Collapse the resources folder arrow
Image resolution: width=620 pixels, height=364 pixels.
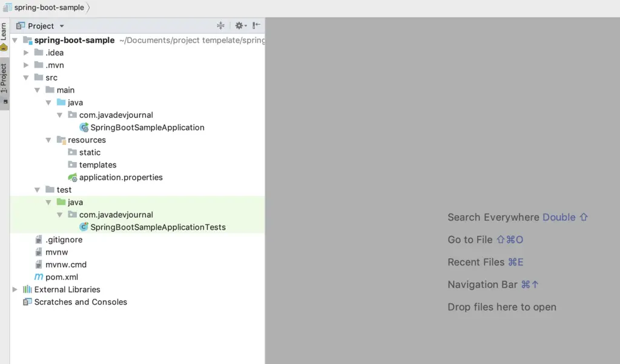(x=48, y=140)
